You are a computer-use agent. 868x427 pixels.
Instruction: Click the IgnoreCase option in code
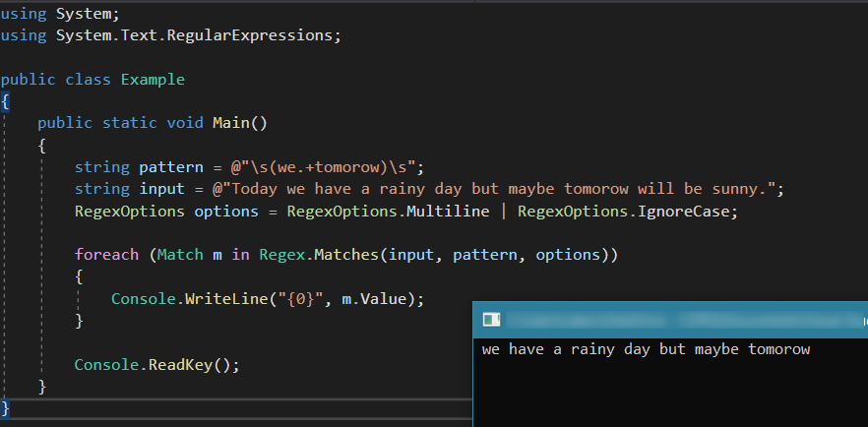(688, 211)
